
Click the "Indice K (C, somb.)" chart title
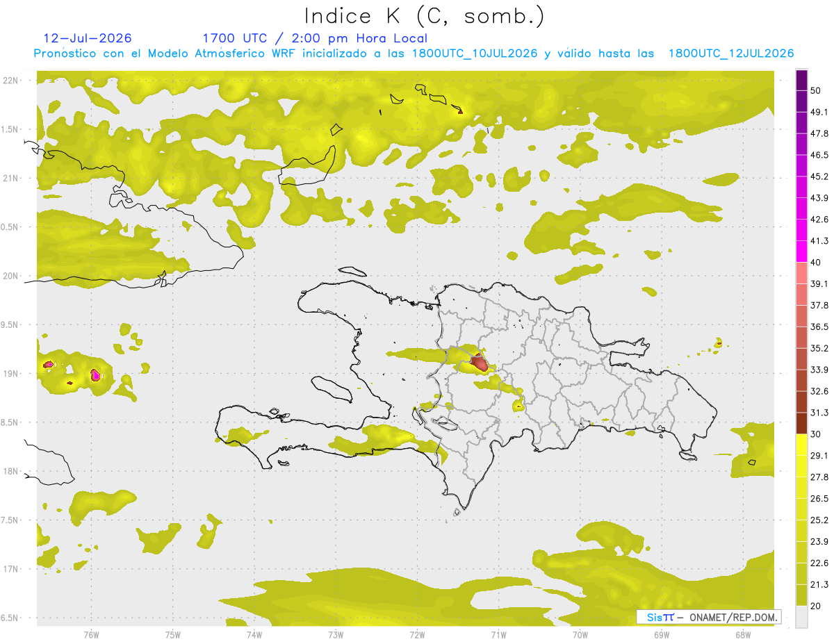coord(425,16)
